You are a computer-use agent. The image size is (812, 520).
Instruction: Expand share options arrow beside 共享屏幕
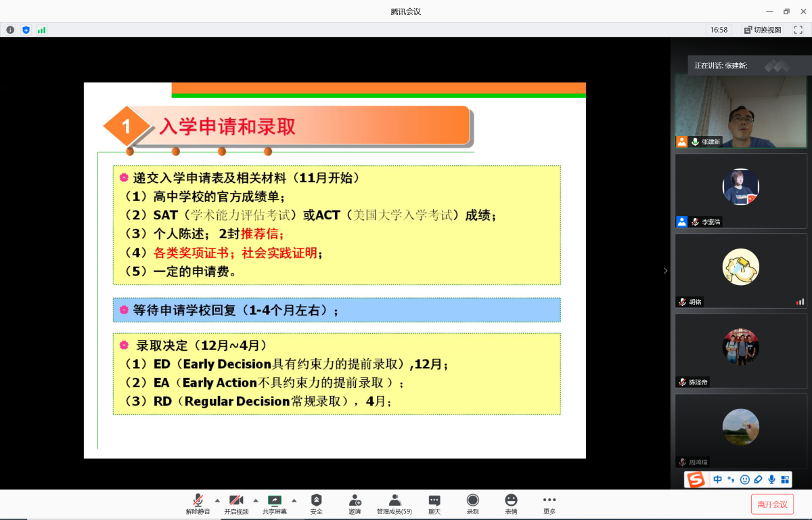294,500
